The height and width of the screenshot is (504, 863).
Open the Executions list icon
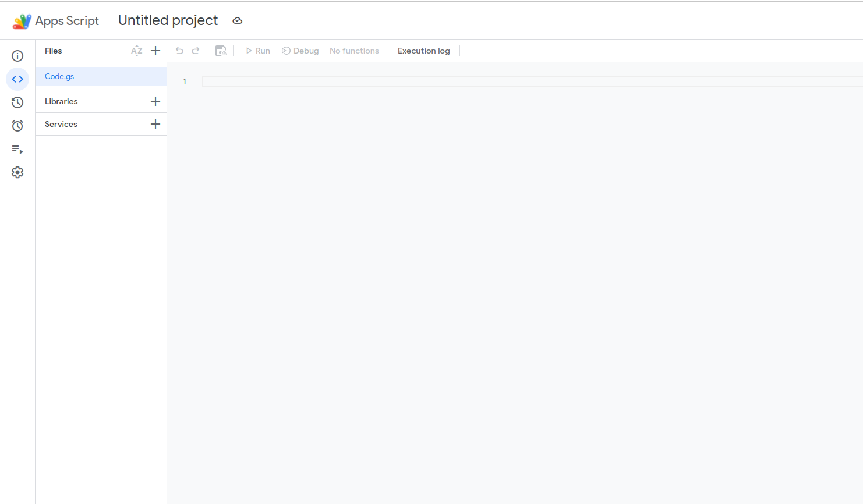point(17,150)
